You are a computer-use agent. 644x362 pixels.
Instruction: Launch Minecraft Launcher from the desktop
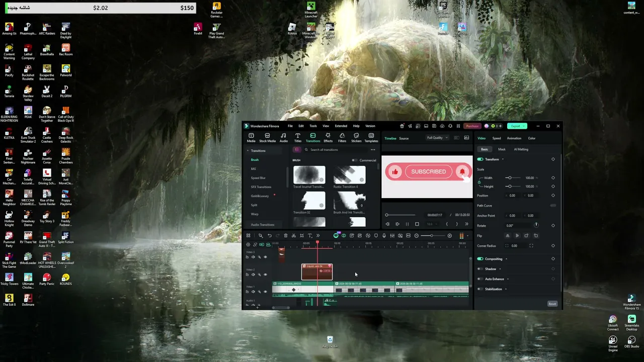pos(311,10)
